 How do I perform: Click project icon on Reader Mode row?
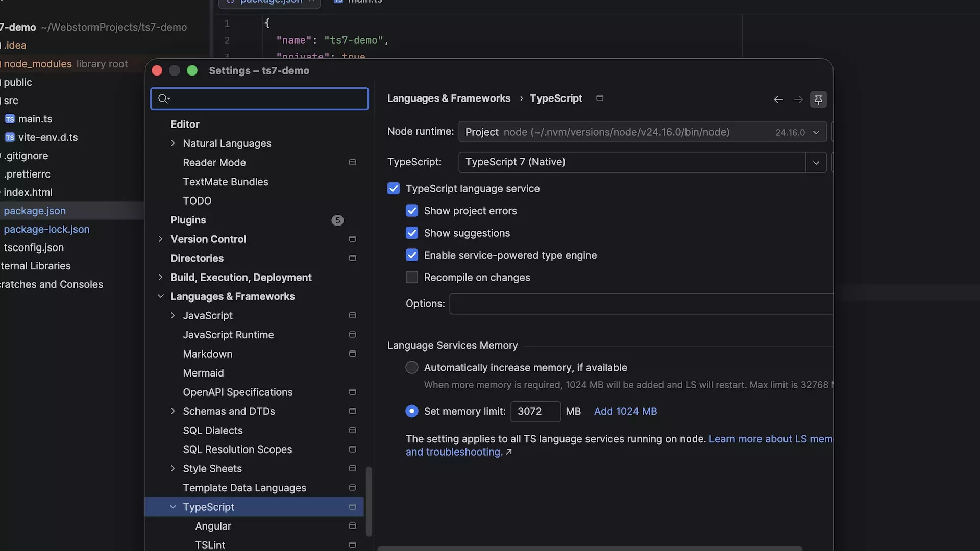click(352, 162)
